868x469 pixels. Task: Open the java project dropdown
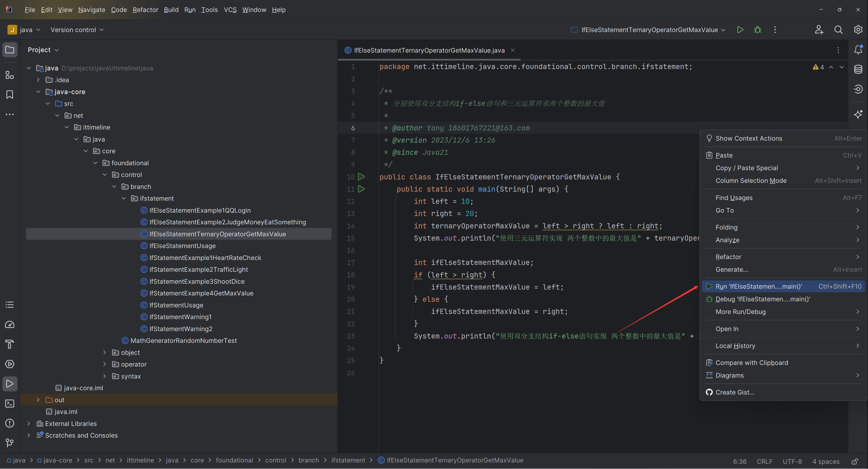pyautogui.click(x=24, y=30)
